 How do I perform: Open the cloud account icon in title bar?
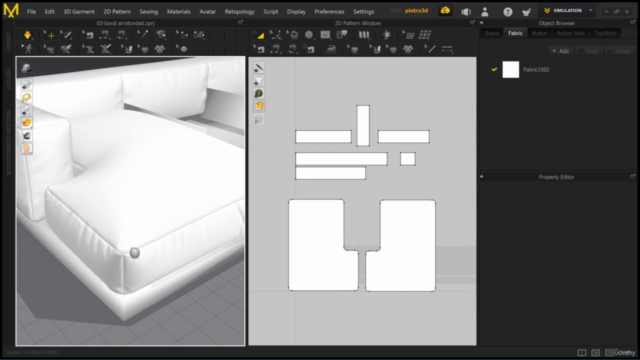coord(445,11)
